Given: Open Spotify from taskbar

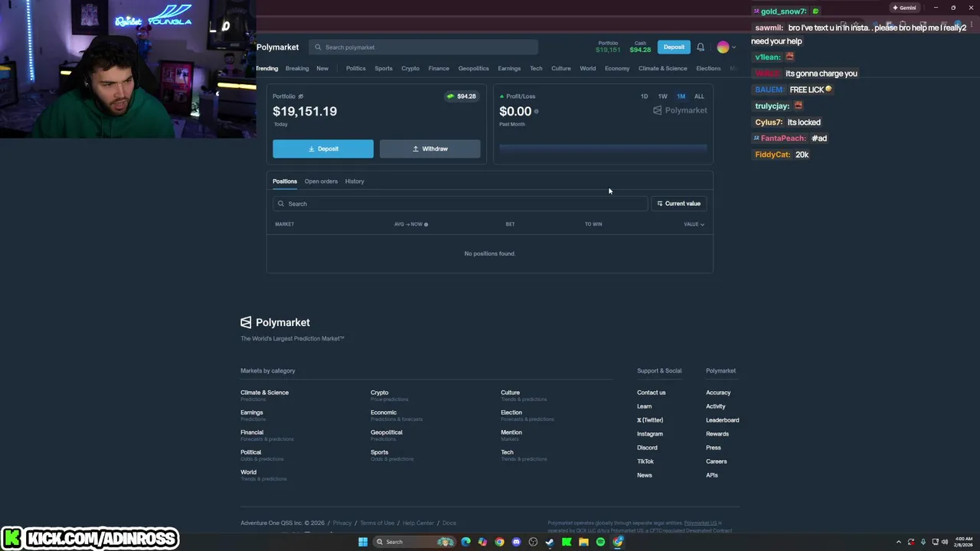Looking at the screenshot, I should pyautogui.click(x=600, y=542).
